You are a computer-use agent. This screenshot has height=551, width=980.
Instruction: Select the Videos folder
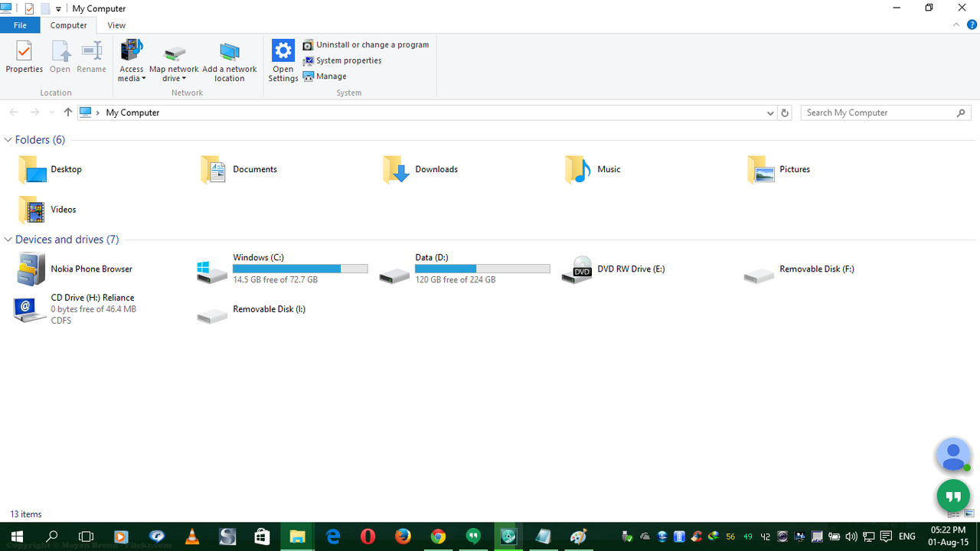[x=47, y=209]
